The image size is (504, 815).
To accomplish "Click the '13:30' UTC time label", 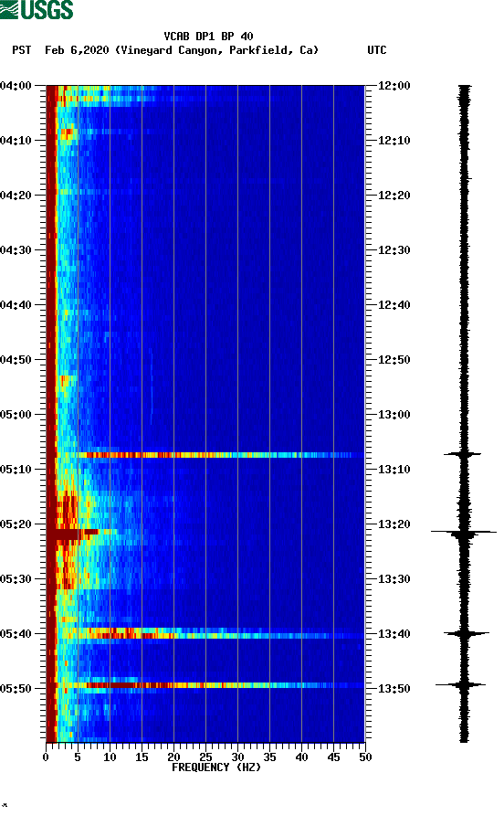I will coord(394,579).
